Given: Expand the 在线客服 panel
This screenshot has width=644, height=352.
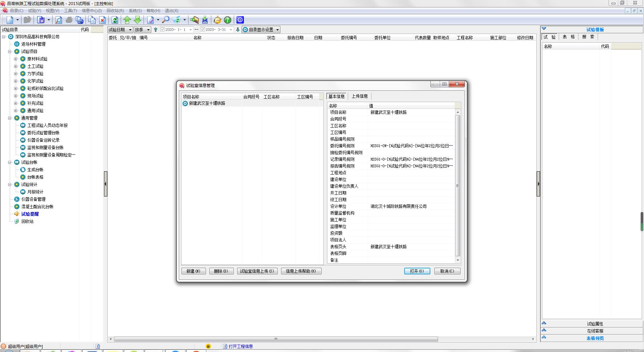Looking at the screenshot, I should (592, 331).
